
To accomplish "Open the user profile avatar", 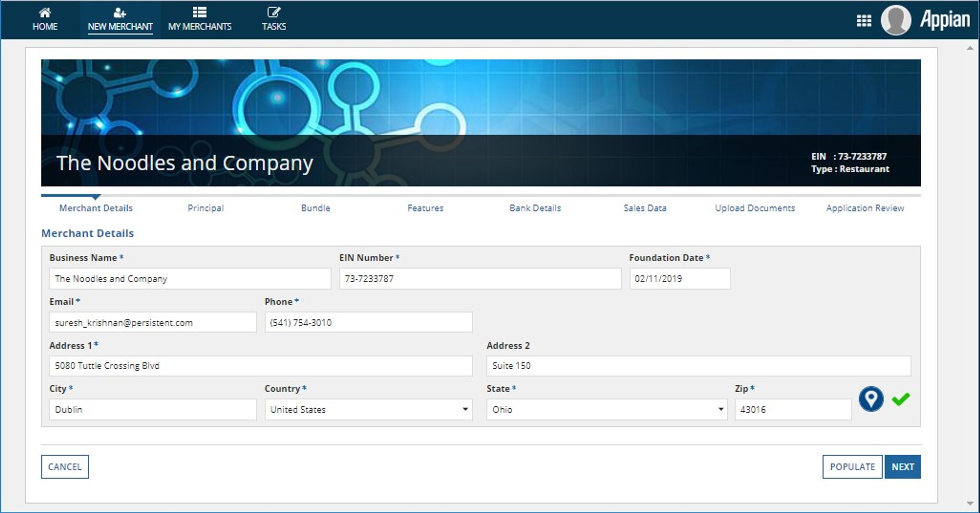I will click(896, 20).
